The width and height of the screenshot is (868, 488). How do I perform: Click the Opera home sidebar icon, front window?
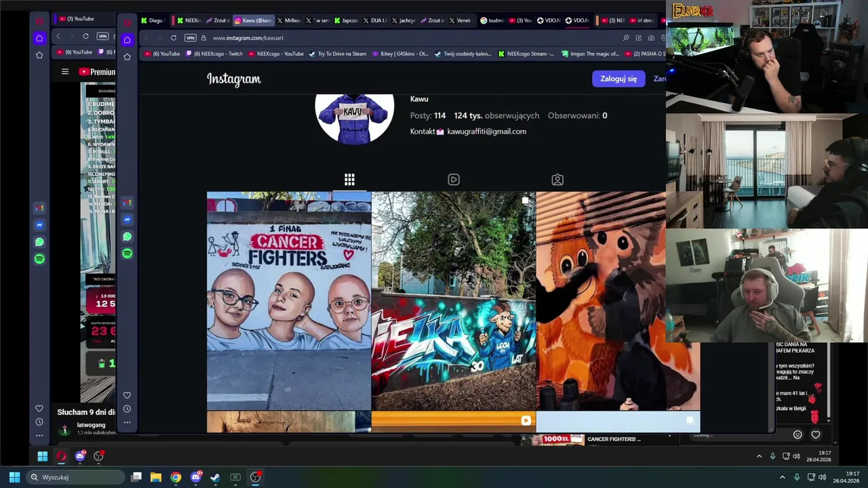(127, 40)
